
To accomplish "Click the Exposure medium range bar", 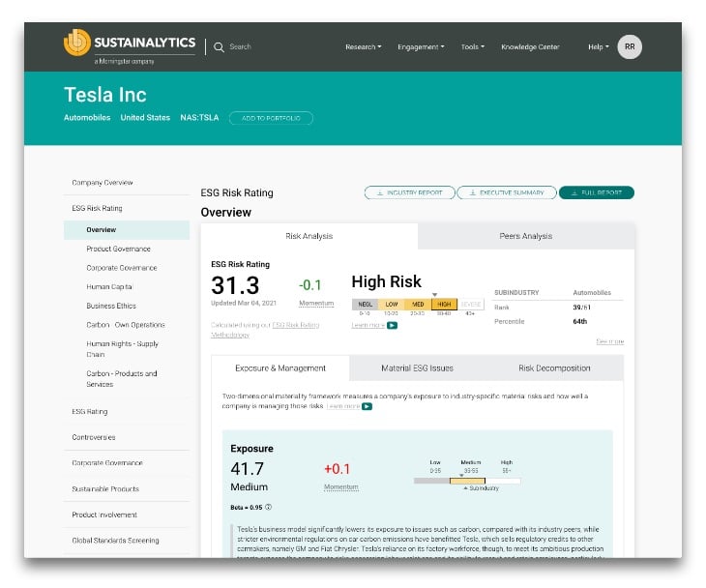I will [x=467, y=481].
